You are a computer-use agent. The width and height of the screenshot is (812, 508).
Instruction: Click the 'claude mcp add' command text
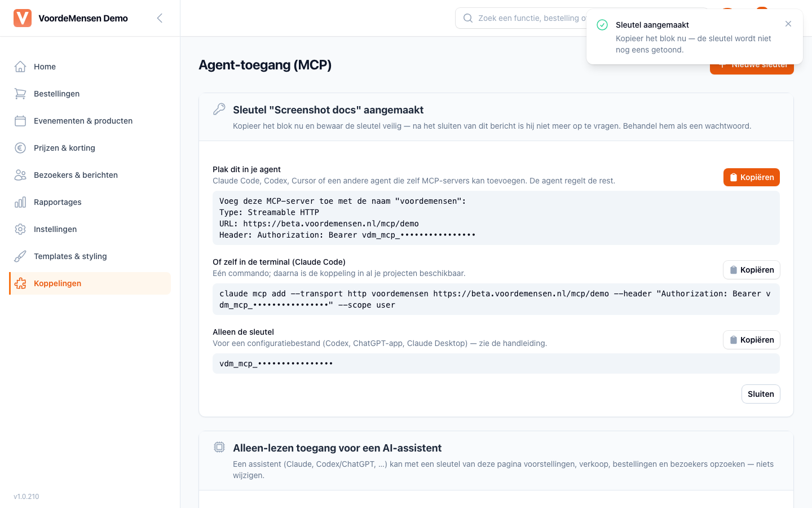(x=496, y=299)
